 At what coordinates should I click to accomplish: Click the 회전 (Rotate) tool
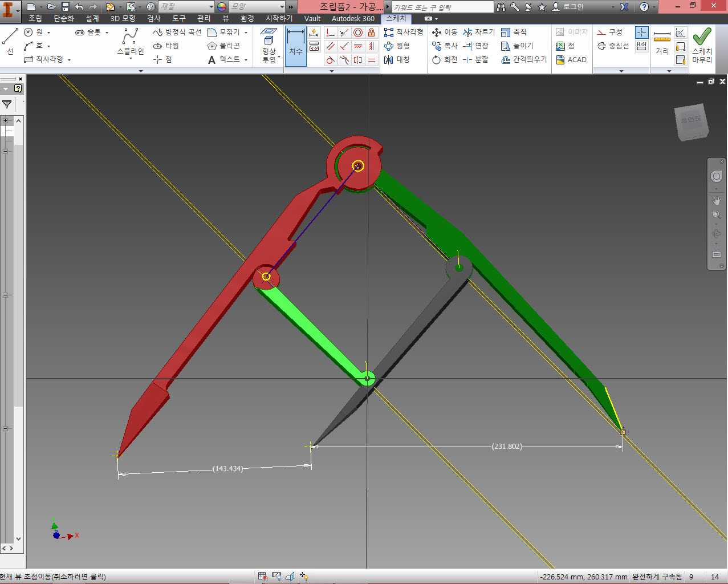(x=445, y=59)
